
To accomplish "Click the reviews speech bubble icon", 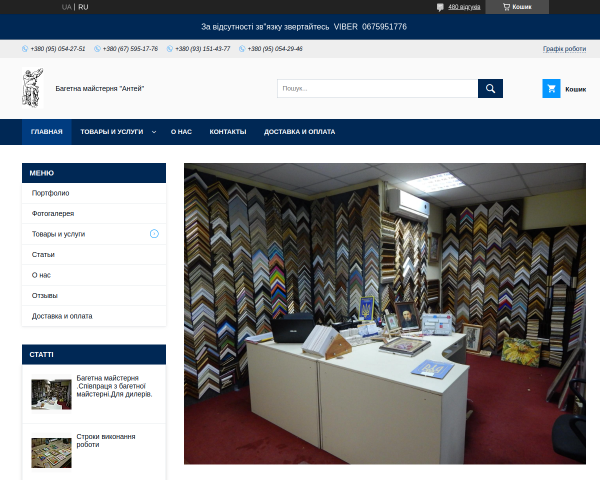I will (x=440, y=7).
